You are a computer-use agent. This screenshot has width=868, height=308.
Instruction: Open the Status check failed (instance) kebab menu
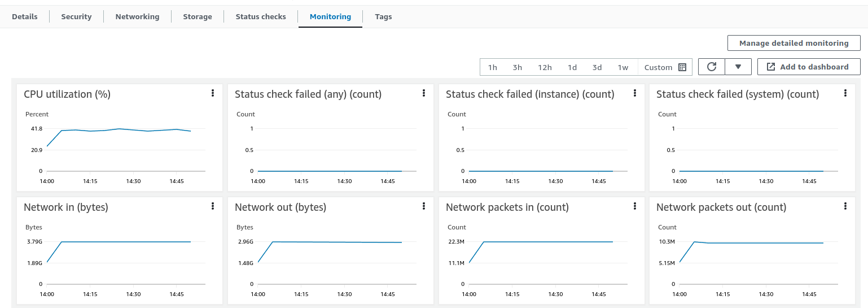coord(635,93)
